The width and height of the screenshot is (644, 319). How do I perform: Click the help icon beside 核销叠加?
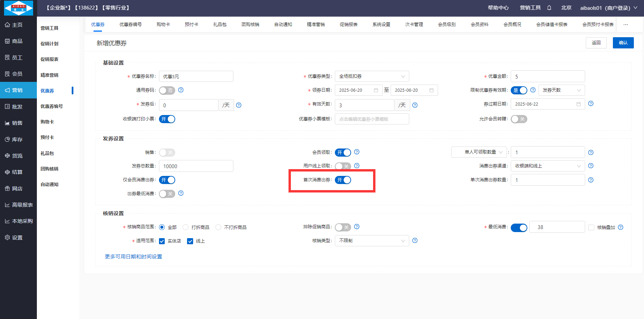click(620, 227)
